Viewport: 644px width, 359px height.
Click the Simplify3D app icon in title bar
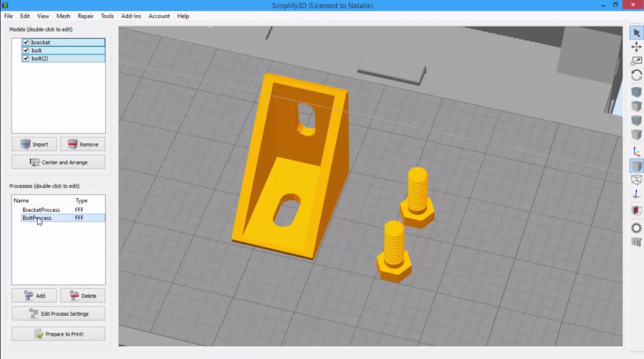coord(5,5)
